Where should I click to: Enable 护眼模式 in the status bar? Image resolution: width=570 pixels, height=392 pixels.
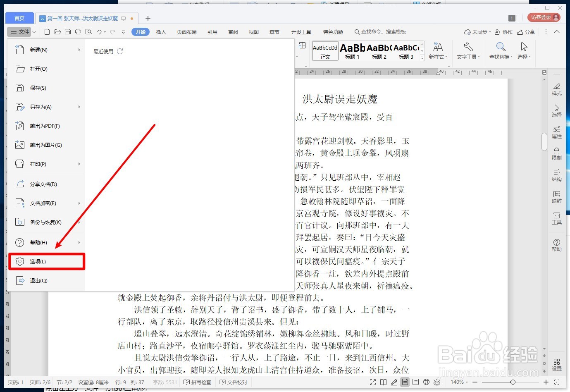[x=437, y=382]
